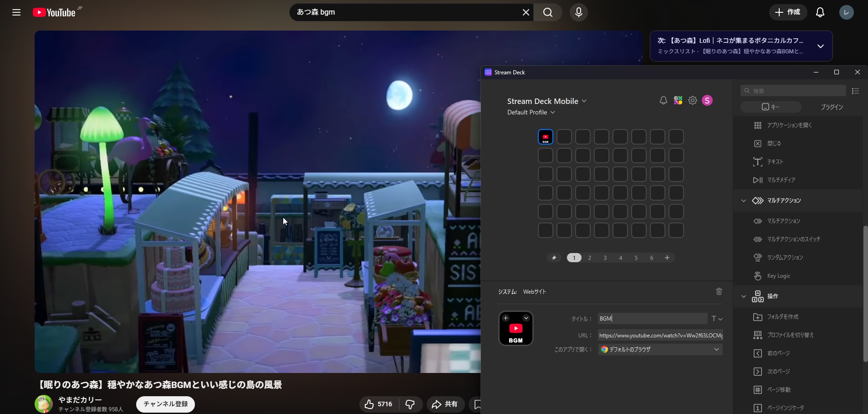
Task: Click the 共有 share button
Action: tap(445, 404)
